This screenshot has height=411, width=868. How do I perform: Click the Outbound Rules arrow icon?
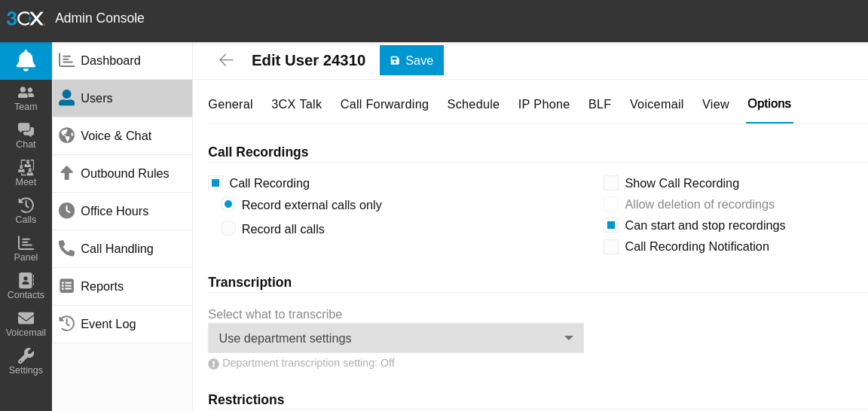click(66, 173)
